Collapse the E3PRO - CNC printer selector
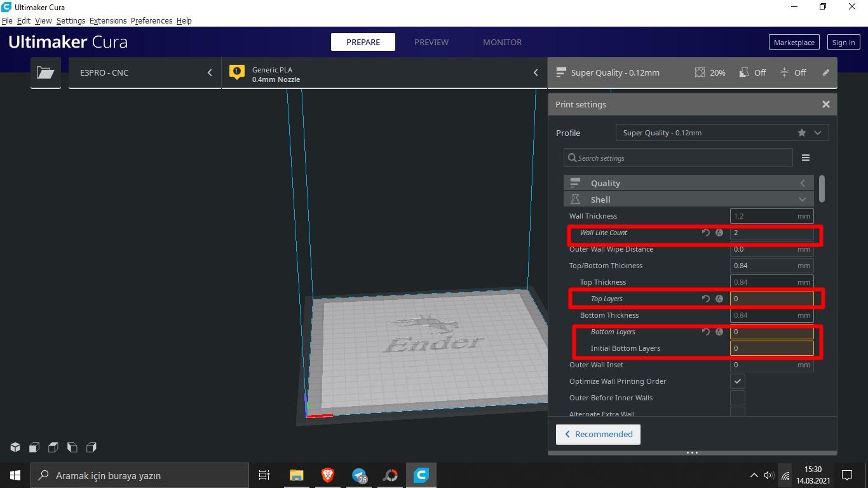This screenshot has width=868, height=488. click(x=145, y=72)
